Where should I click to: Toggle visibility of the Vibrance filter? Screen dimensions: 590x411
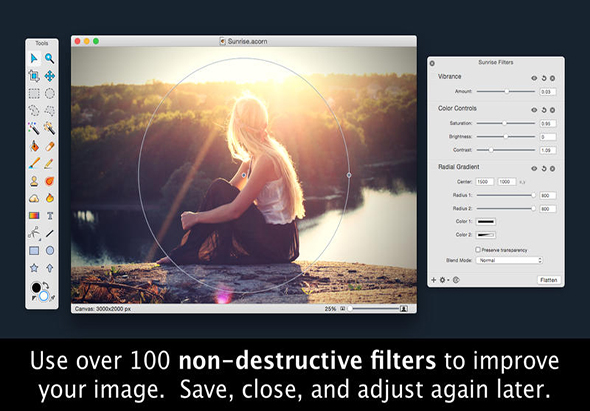point(534,78)
